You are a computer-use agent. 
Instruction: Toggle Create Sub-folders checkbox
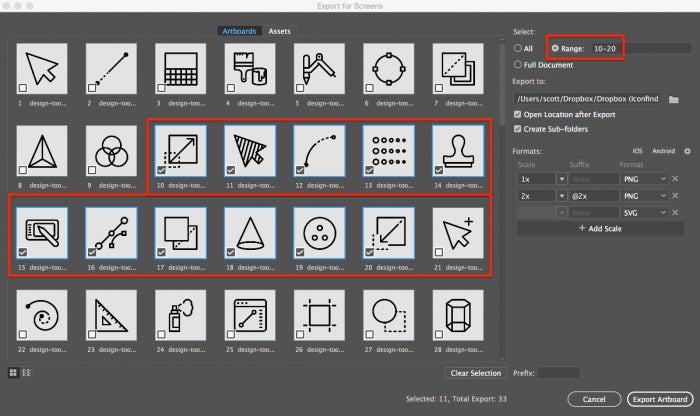pos(517,129)
